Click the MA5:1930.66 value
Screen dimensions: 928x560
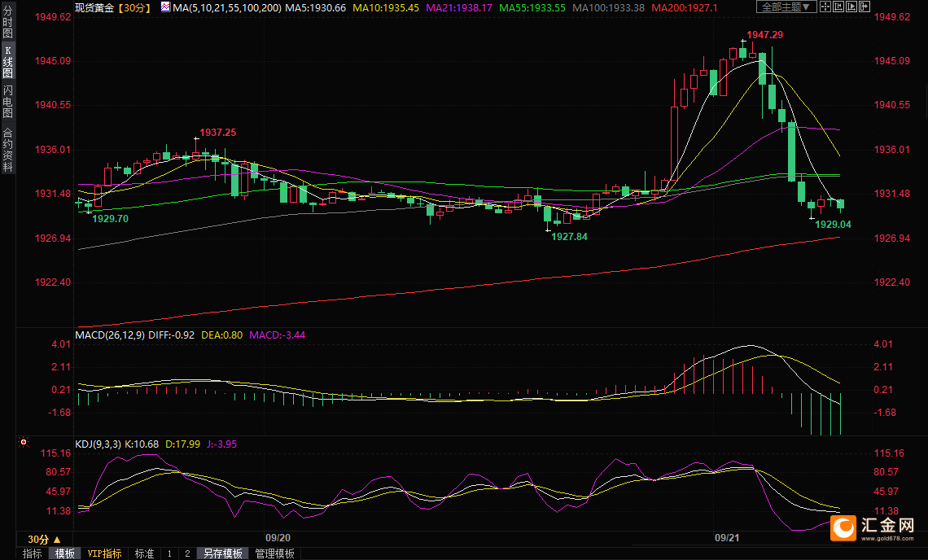(316, 7)
